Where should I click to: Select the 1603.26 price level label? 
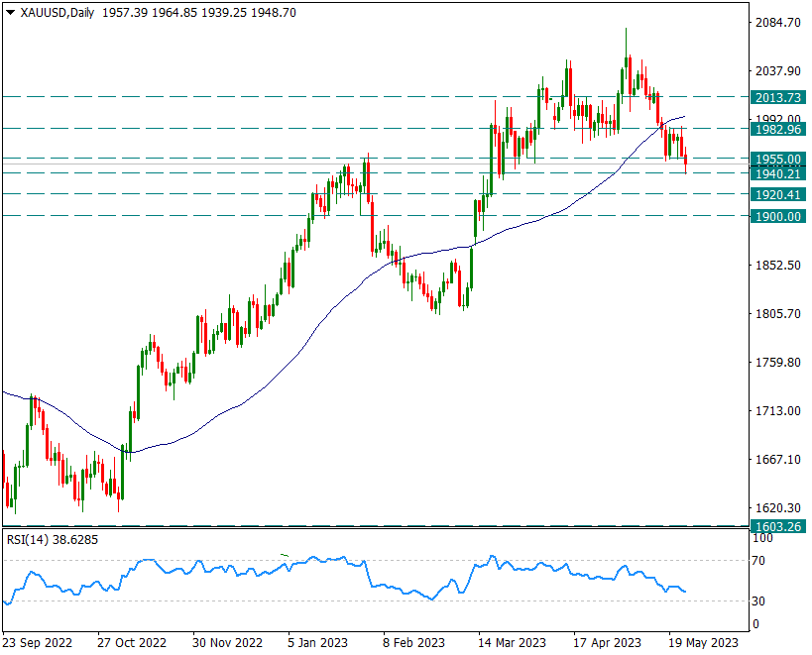pyautogui.click(x=778, y=527)
